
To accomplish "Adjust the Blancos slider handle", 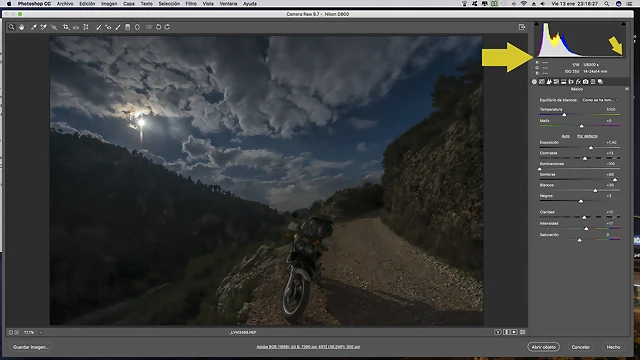I will point(595,191).
